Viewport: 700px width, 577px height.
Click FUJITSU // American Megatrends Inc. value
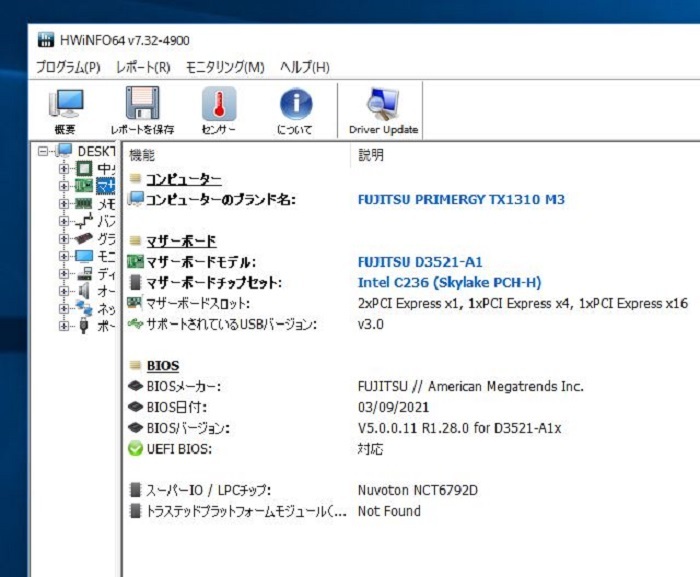coord(471,386)
